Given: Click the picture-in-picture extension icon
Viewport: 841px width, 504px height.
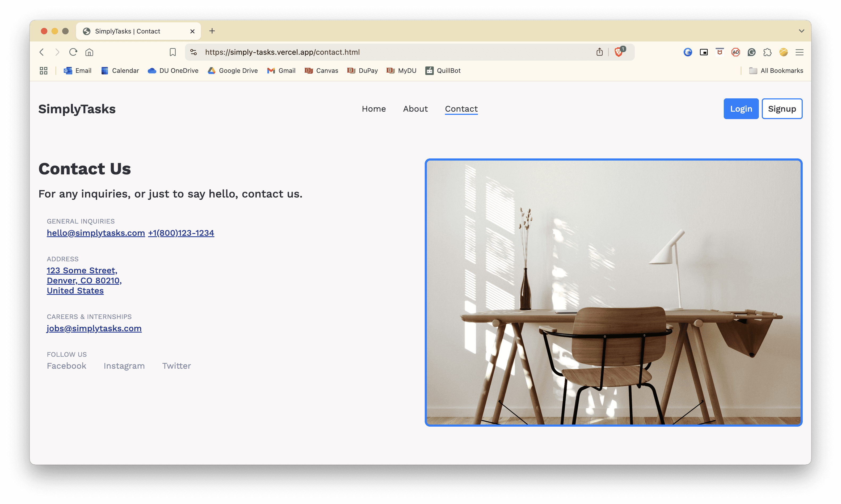Looking at the screenshot, I should 704,52.
